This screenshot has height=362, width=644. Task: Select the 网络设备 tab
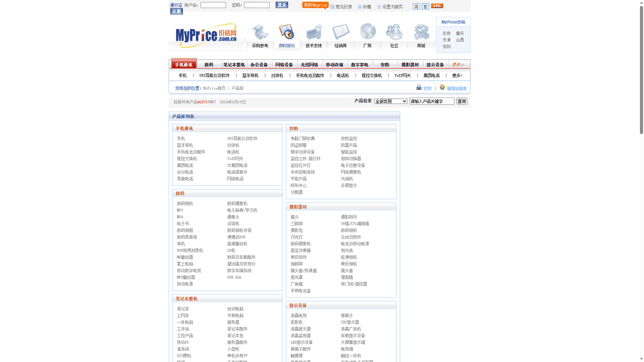284,64
